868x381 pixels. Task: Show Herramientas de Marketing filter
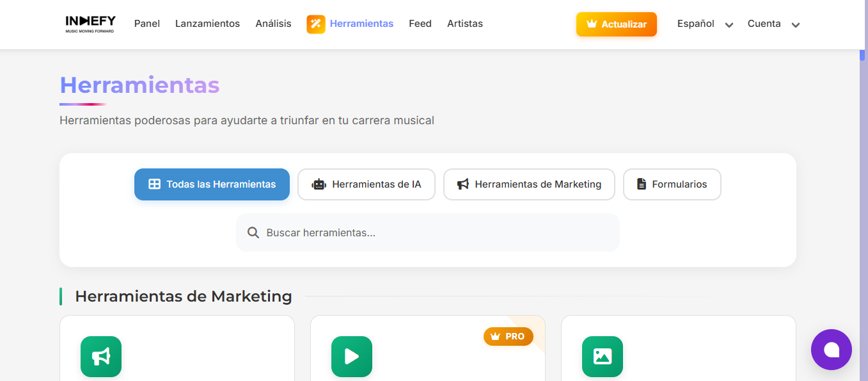[x=529, y=184]
